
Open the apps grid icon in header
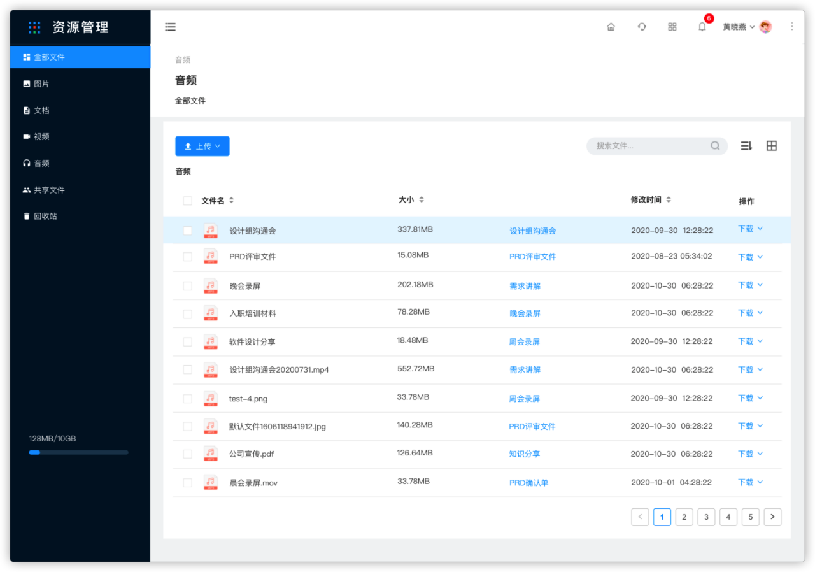(672, 27)
